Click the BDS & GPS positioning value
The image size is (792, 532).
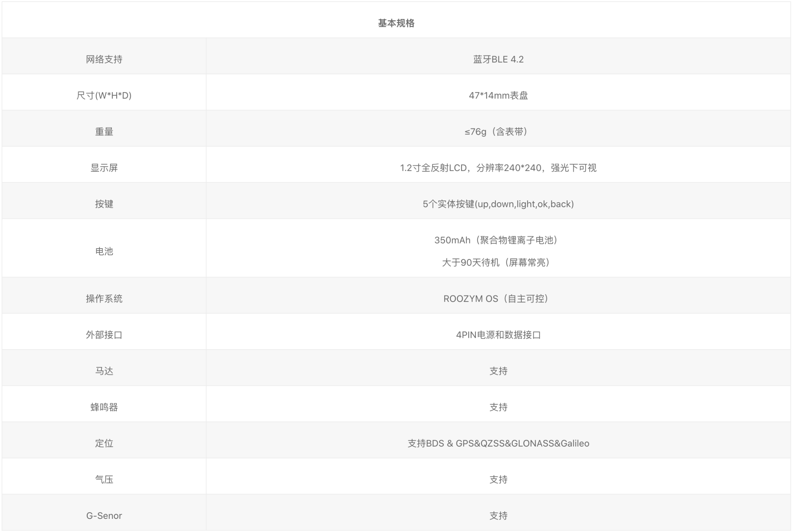498,443
